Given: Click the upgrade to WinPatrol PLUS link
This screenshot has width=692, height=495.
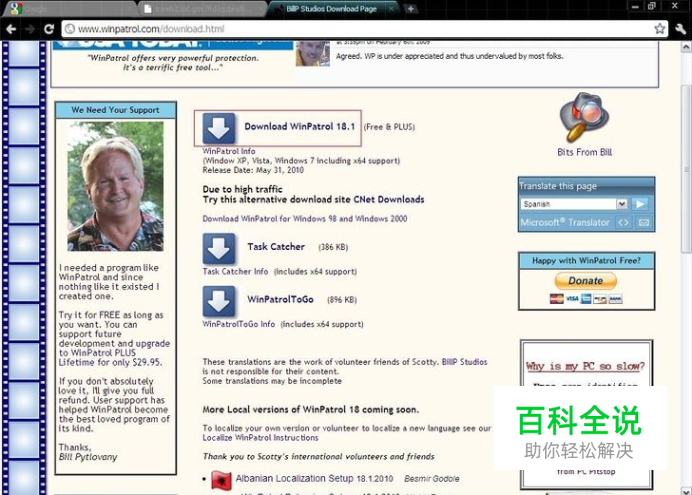Looking at the screenshot, I should pyautogui.click(x=115, y=348).
